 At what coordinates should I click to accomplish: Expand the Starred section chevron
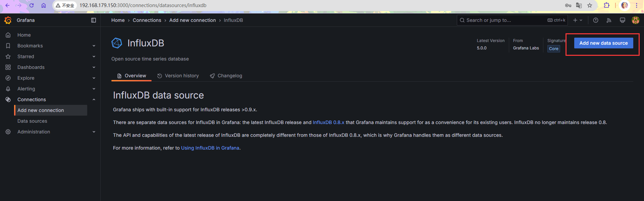point(94,56)
